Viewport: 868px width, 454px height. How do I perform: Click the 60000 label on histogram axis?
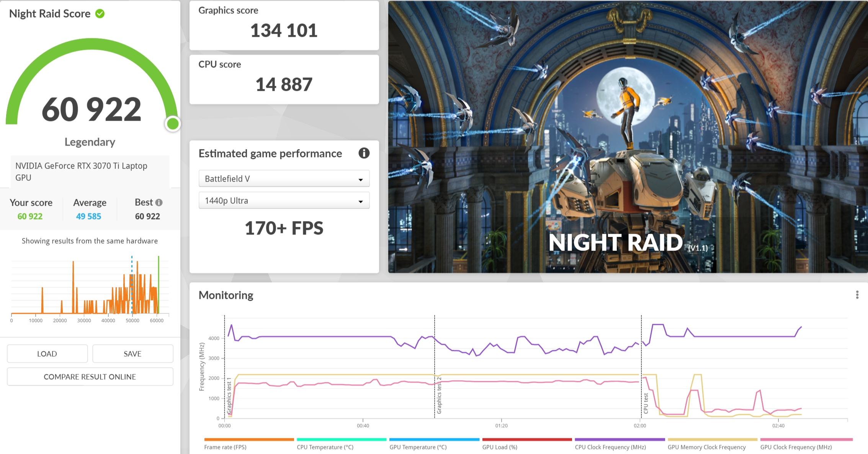[x=157, y=321]
